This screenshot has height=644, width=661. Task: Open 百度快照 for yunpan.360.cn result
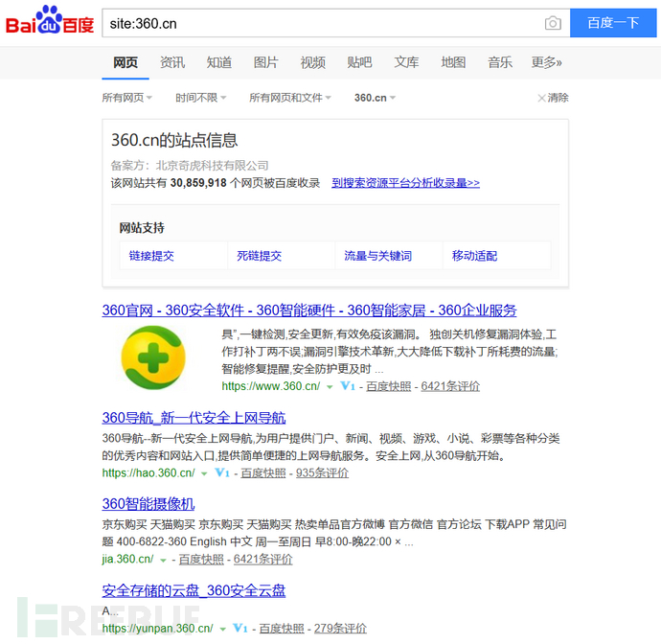tap(282, 629)
